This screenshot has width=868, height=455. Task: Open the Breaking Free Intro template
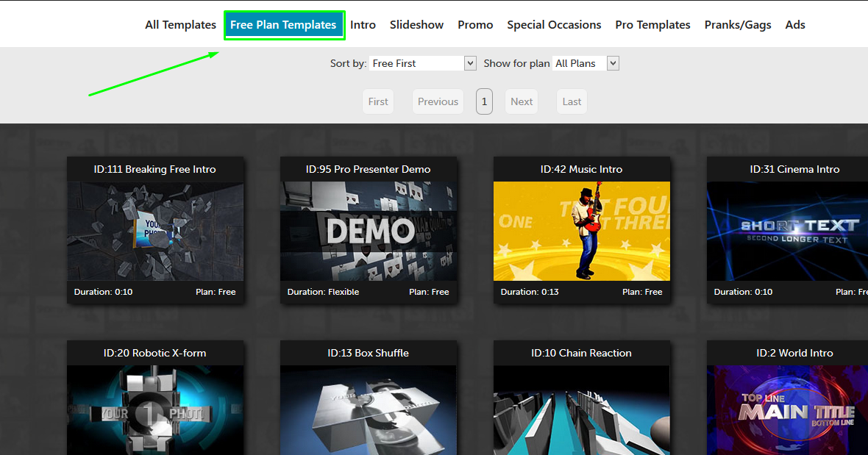tap(155, 228)
